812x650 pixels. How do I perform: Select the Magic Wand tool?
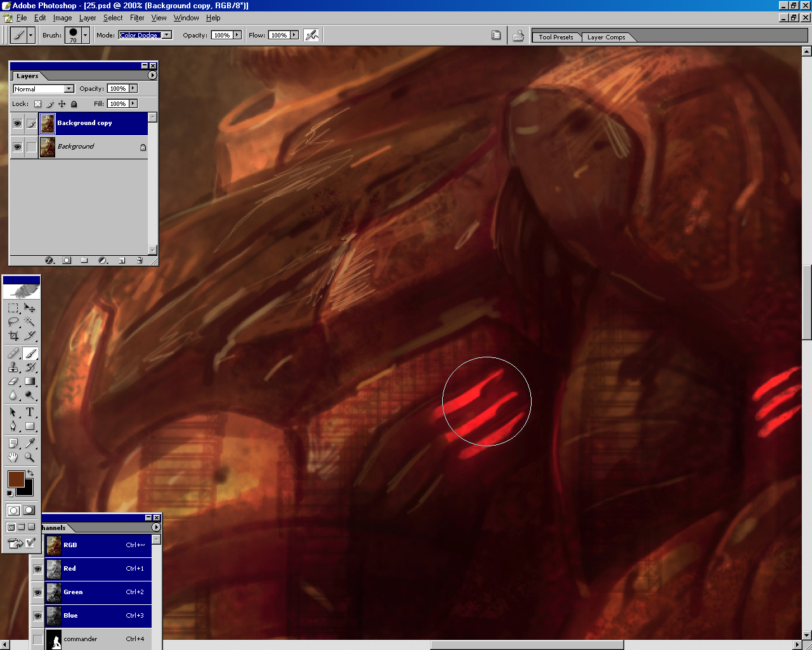30,322
